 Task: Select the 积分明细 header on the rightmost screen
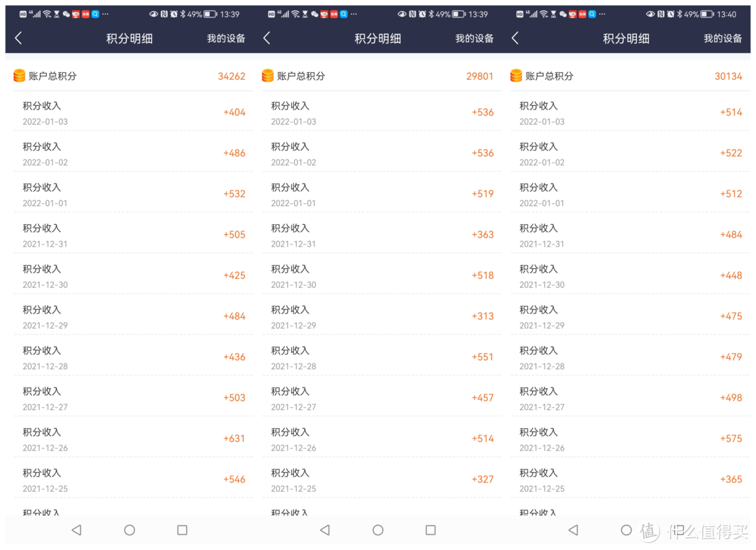tap(625, 39)
